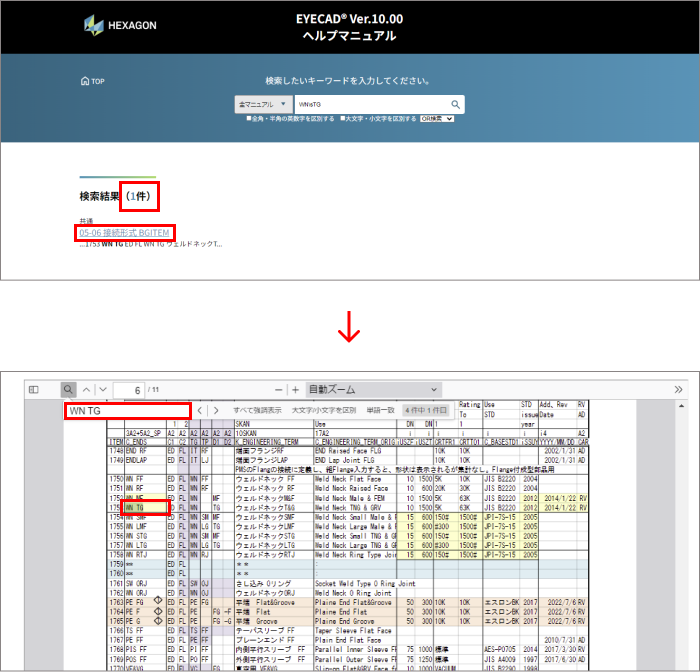Zoom out with the minus icon

[279, 390]
